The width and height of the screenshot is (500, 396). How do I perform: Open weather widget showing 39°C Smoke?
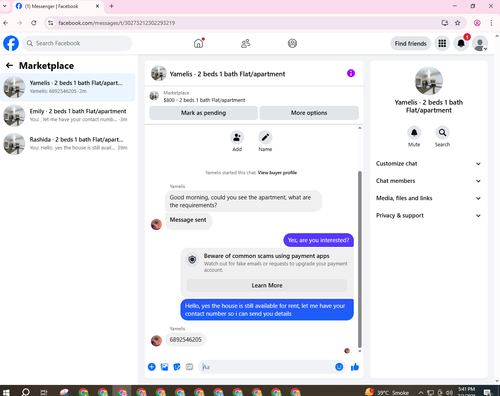coord(387,392)
